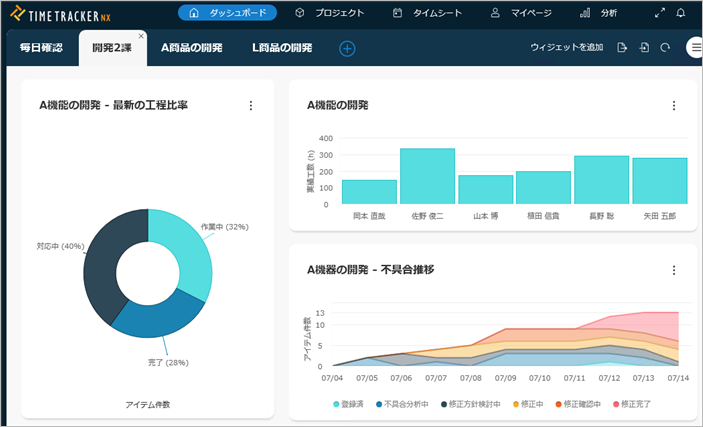Image resolution: width=703 pixels, height=427 pixels.
Task: Refresh the dashboard with the reload icon
Action: pos(665,48)
